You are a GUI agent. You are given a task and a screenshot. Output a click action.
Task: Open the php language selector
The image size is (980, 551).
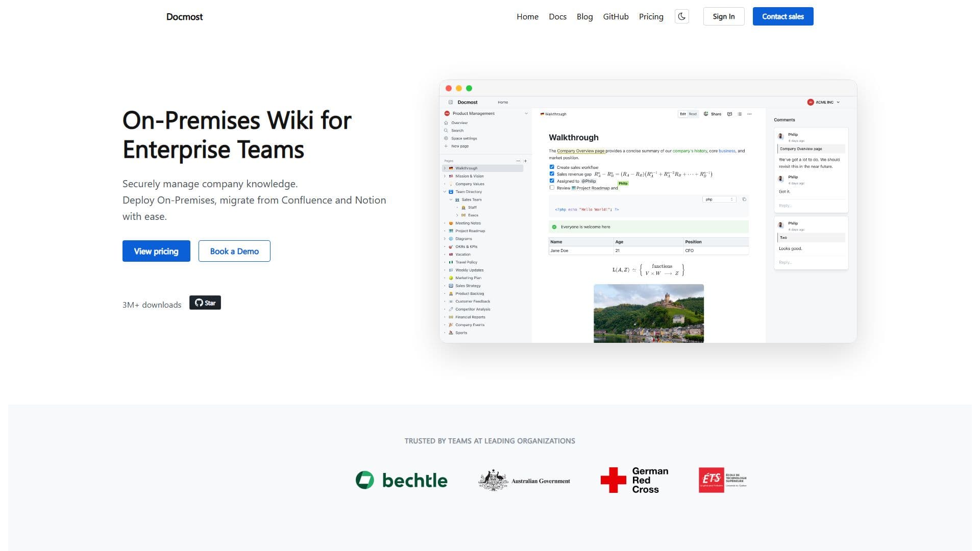(719, 199)
